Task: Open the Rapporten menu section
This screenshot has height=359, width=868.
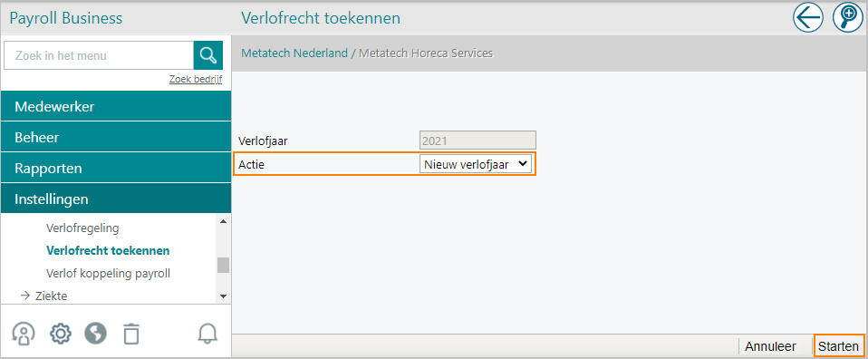Action: (116, 168)
